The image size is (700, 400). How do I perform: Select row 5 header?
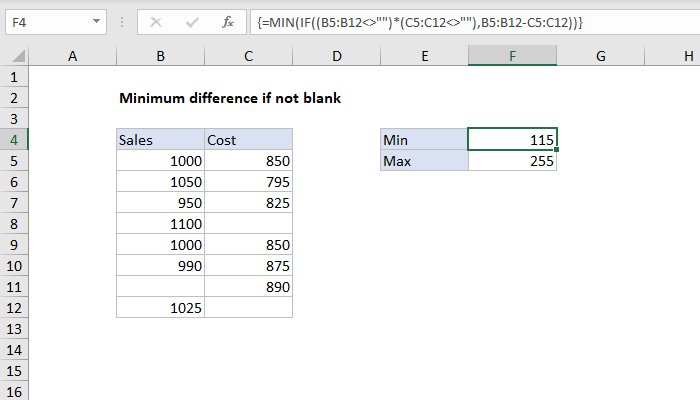14,161
